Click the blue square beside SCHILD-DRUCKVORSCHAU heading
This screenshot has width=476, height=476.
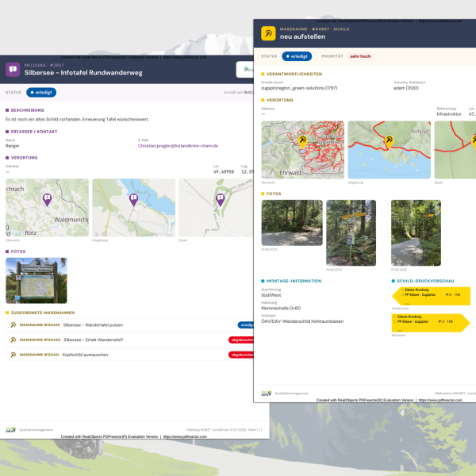(x=393, y=281)
